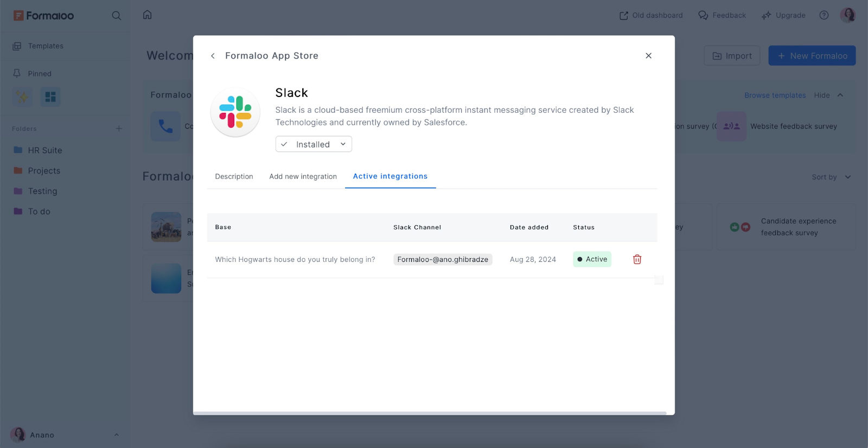Open the phone icon template card
The width and height of the screenshot is (868, 448).
[165, 126]
